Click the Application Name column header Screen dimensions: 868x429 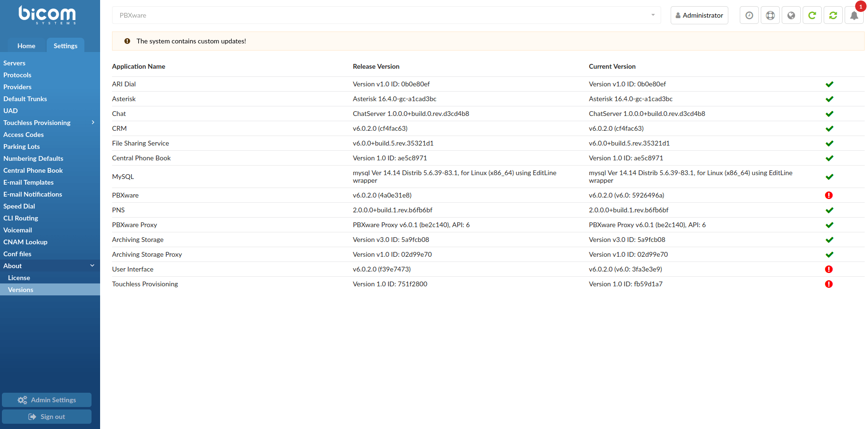pyautogui.click(x=139, y=66)
